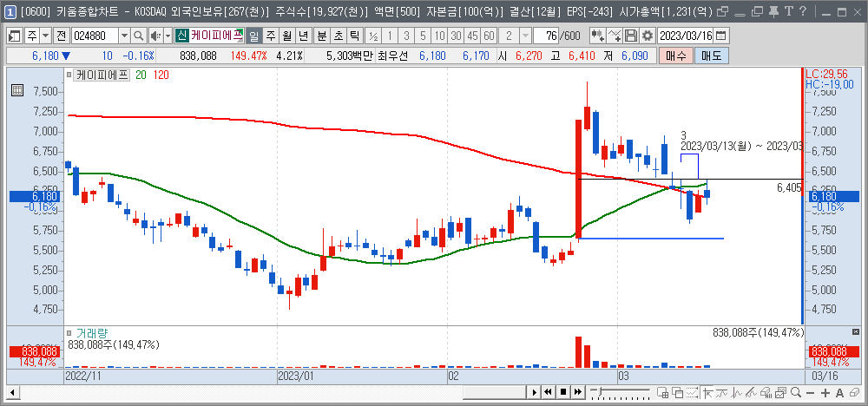The image size is (868, 406).
Task: Click the 최우선 label in quote bar
Action: (x=391, y=56)
